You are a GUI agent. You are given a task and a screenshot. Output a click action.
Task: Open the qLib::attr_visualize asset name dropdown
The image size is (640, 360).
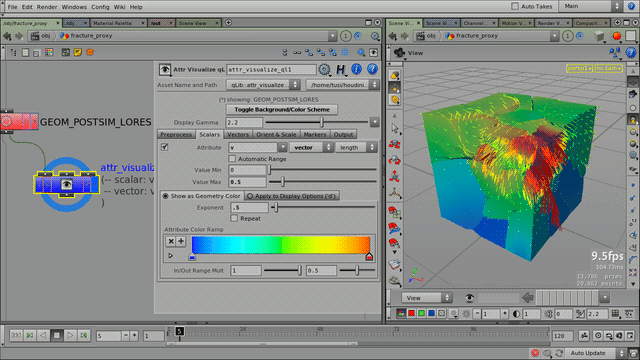[x=263, y=85]
